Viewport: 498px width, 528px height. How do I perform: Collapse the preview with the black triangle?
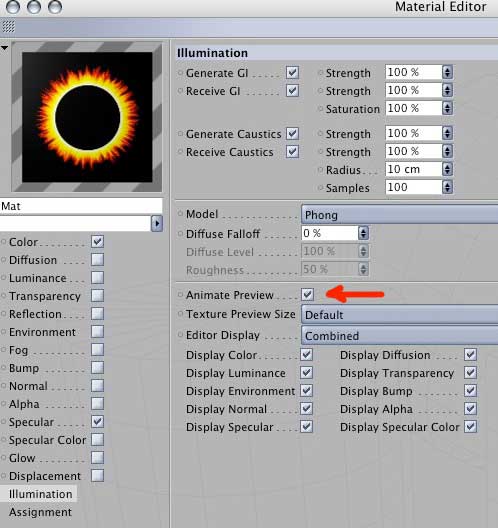click(x=4, y=48)
